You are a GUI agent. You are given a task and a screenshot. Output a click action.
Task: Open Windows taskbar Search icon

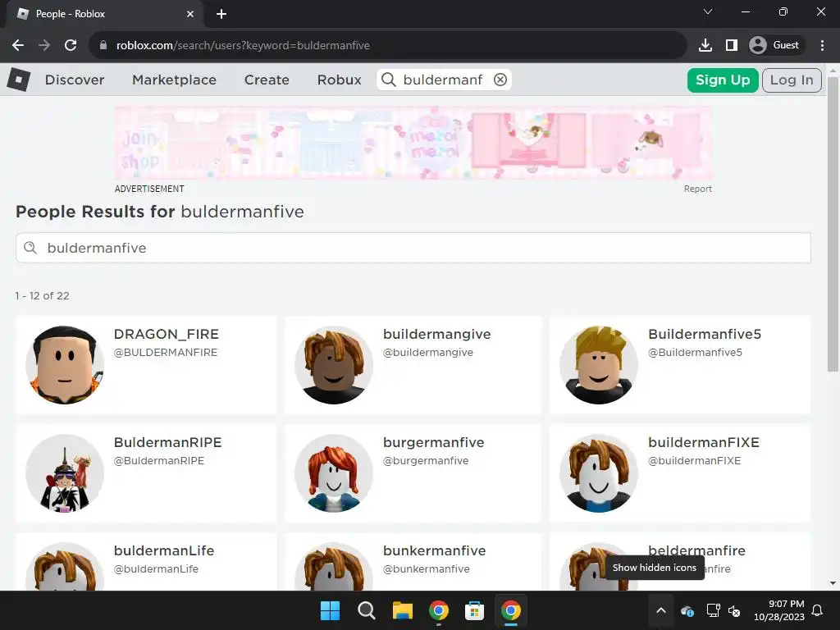point(367,610)
